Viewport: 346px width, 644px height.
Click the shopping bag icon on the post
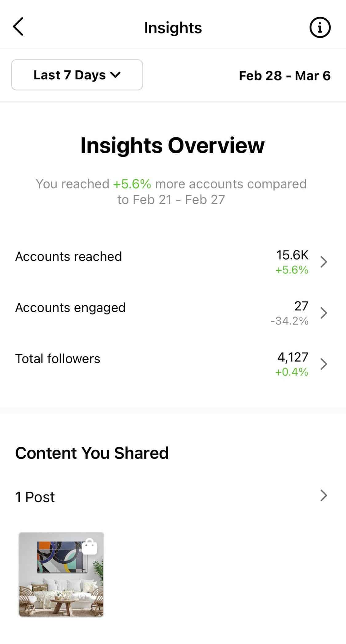click(89, 547)
